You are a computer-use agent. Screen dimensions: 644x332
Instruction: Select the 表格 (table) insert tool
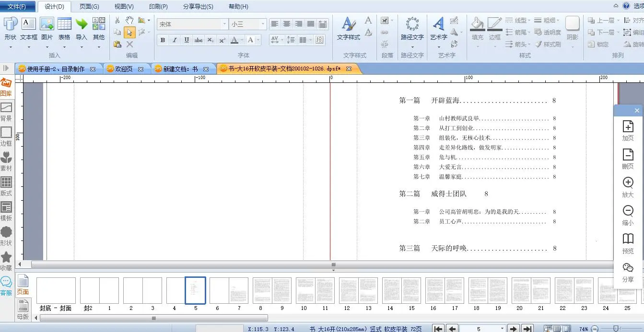click(x=64, y=24)
